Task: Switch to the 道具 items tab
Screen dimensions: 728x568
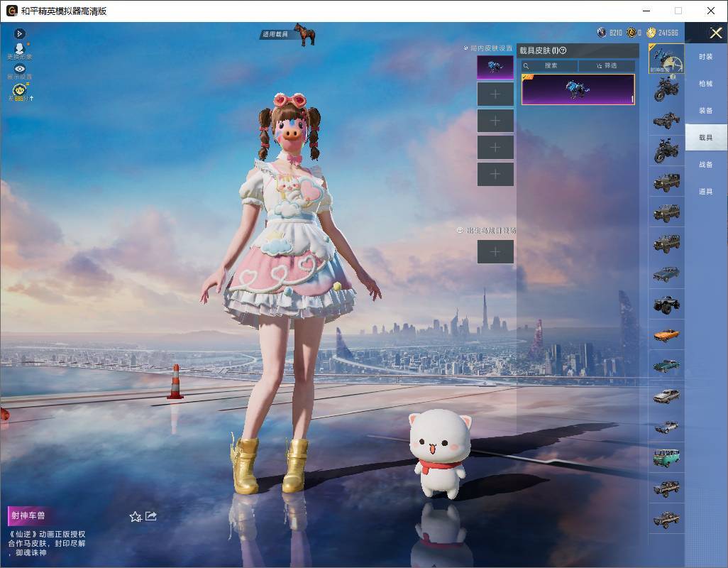Action: (706, 192)
